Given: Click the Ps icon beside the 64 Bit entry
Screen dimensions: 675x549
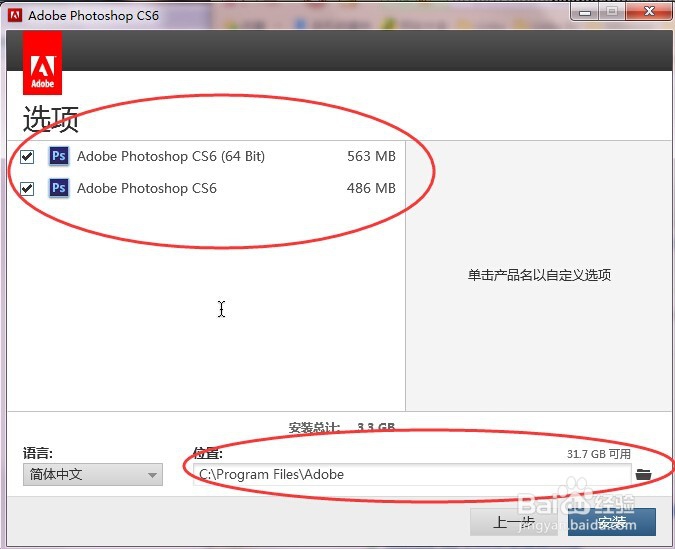Looking at the screenshot, I should tap(59, 156).
